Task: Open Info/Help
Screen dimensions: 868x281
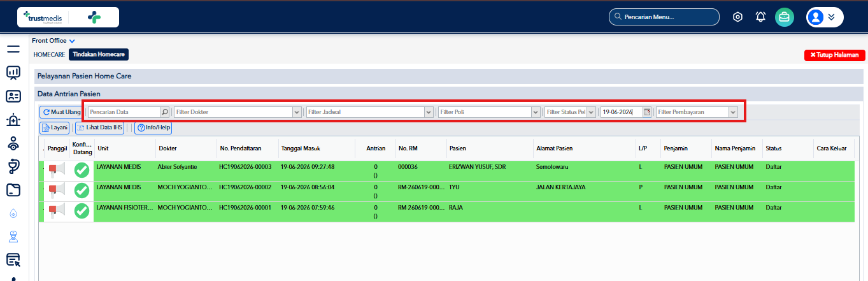Action: coord(153,127)
